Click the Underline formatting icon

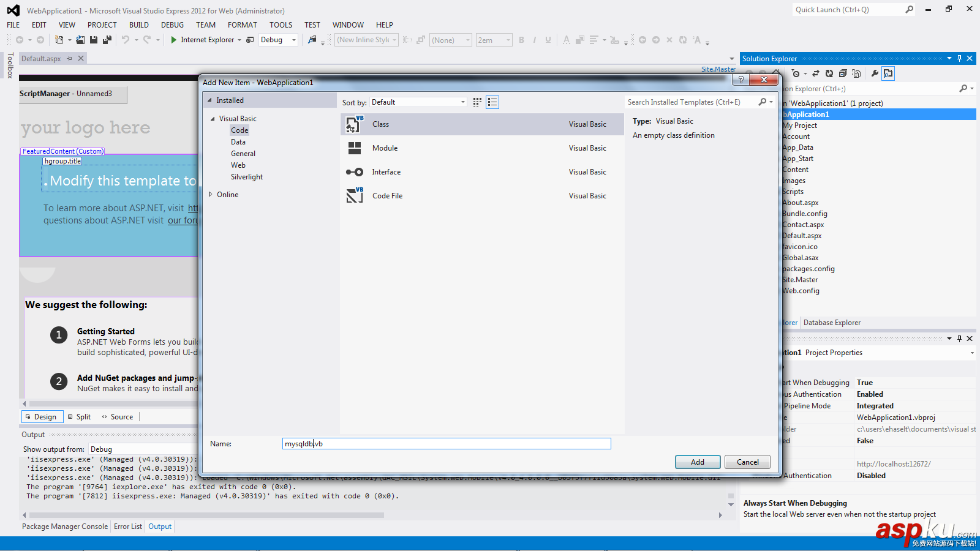coord(548,40)
